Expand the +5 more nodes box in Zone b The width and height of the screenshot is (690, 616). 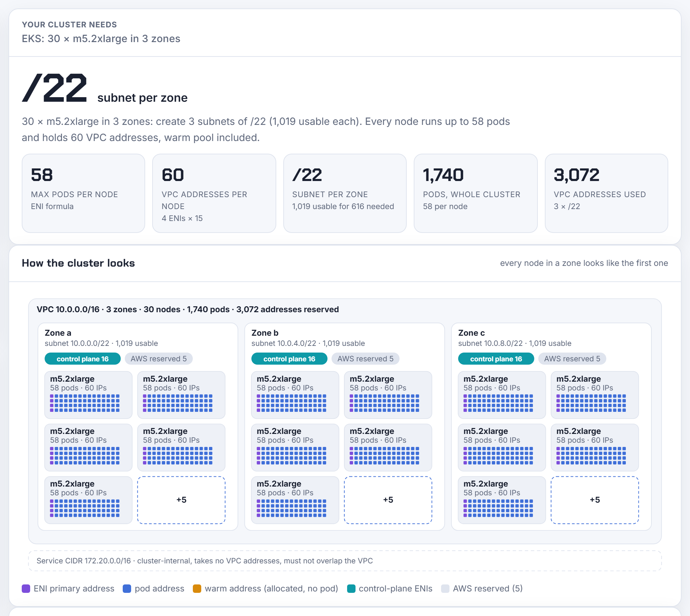[x=388, y=500]
